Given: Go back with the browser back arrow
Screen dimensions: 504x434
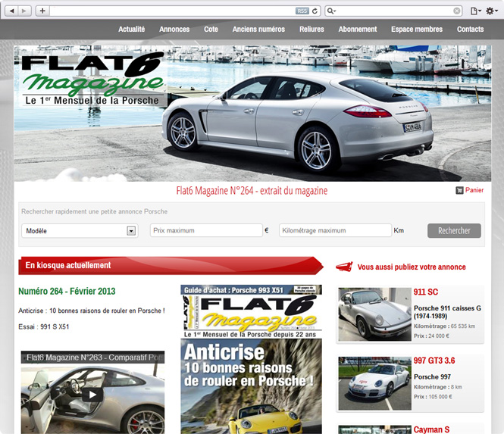Looking at the screenshot, I should (x=12, y=11).
